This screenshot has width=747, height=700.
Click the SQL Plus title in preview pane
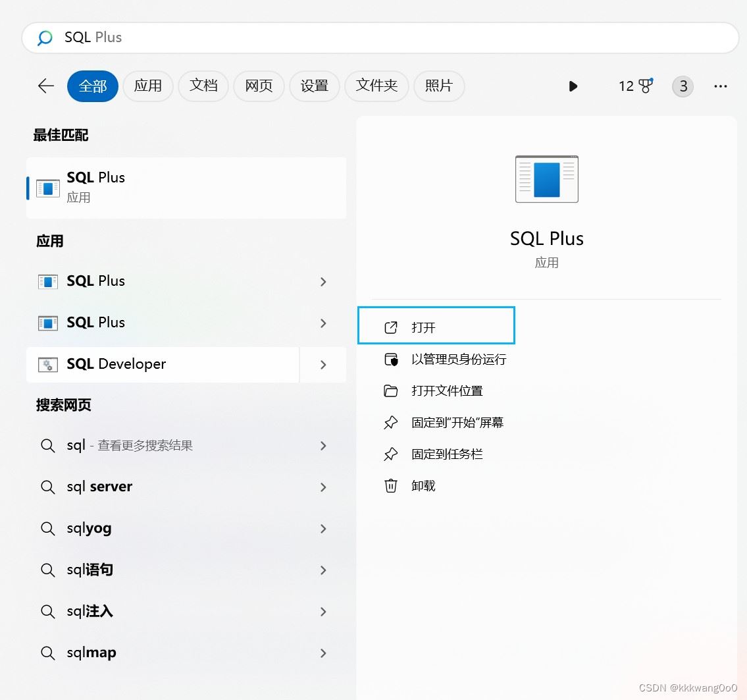pyautogui.click(x=546, y=239)
